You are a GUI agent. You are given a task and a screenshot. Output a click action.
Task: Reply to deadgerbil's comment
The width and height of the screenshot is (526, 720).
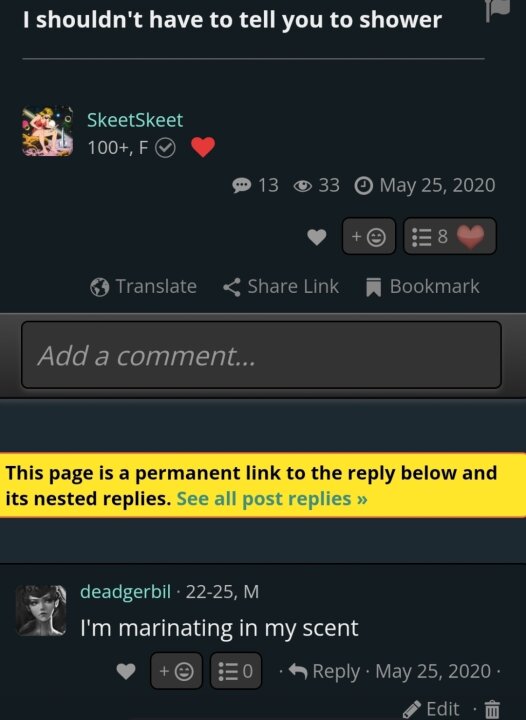click(325, 671)
